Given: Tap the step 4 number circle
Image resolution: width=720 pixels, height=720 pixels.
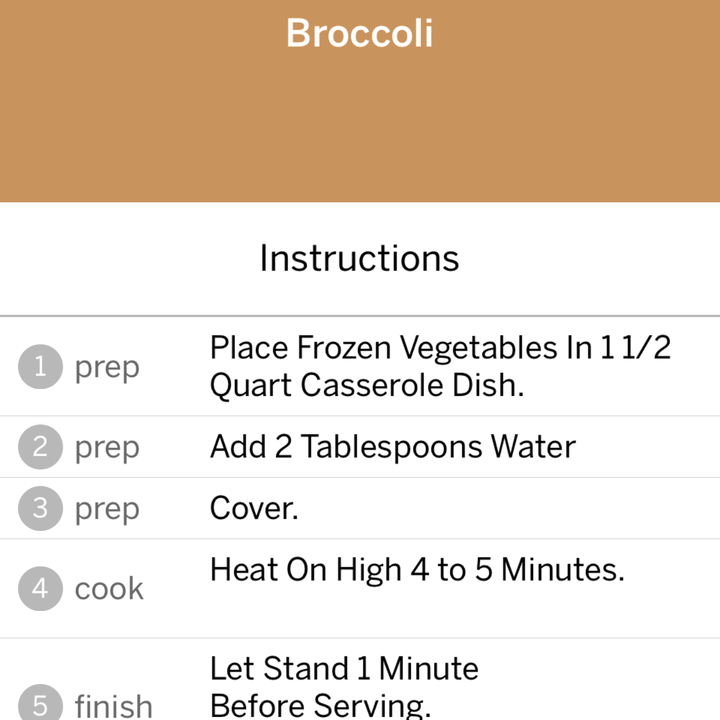Looking at the screenshot, I should 40,588.
